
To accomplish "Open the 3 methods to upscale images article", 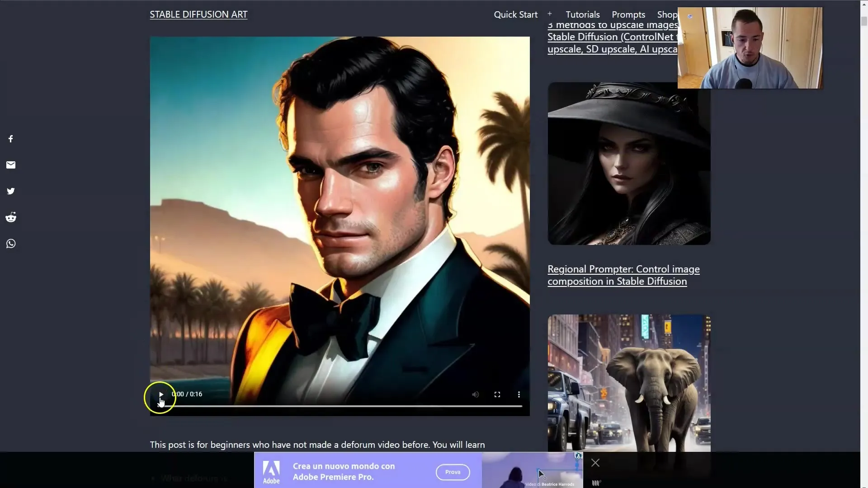I will pos(613,37).
